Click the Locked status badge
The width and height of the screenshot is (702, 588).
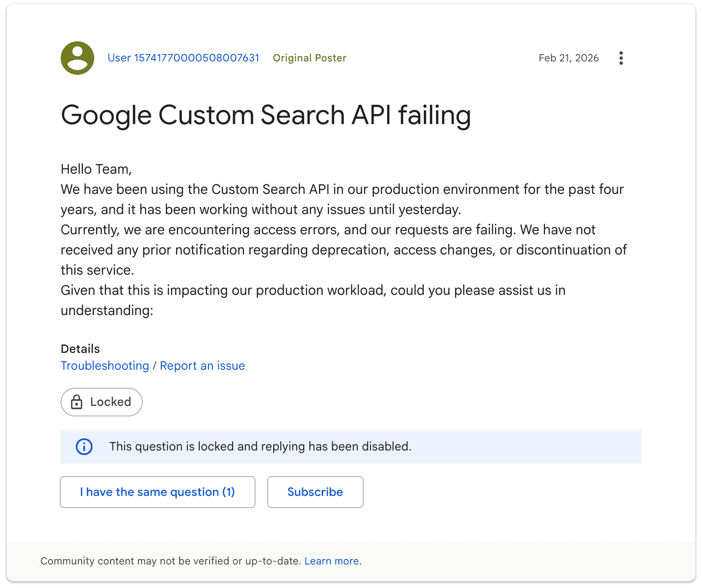click(x=101, y=402)
